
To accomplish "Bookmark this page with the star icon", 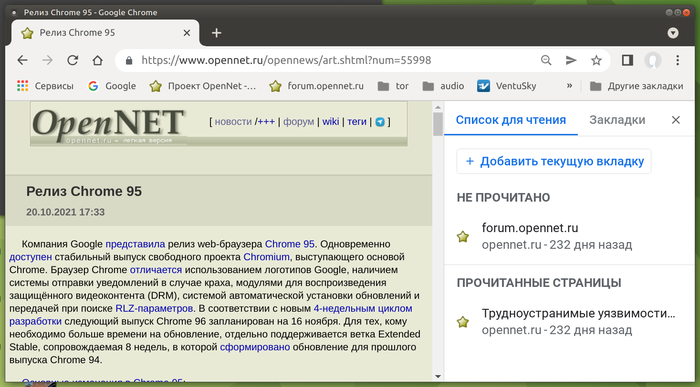I will [x=596, y=60].
